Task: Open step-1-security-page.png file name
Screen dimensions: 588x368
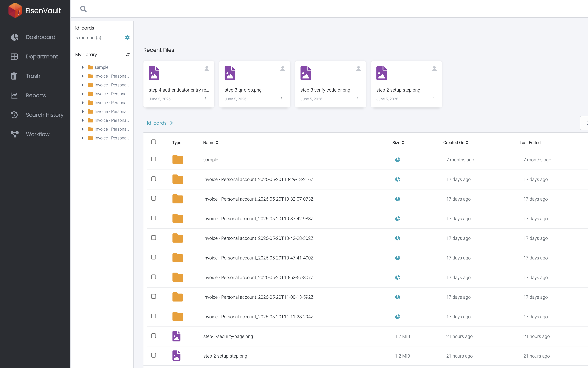Action: click(x=228, y=336)
